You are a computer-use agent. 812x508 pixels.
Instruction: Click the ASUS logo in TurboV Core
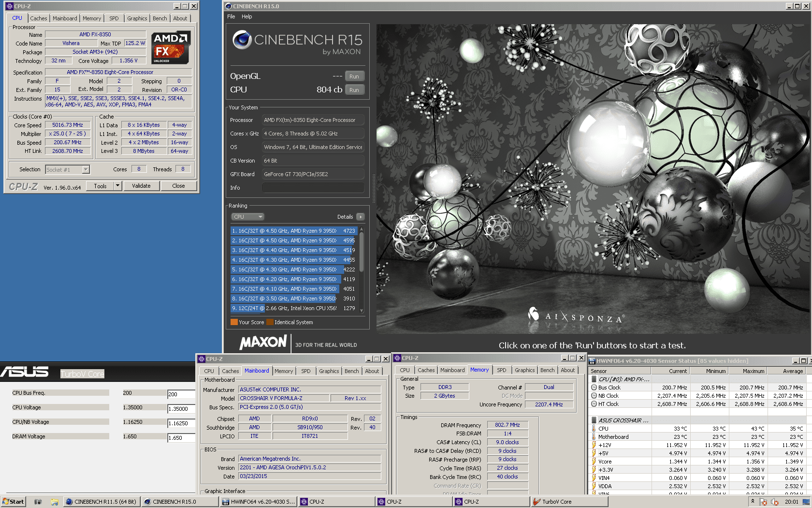coord(24,372)
